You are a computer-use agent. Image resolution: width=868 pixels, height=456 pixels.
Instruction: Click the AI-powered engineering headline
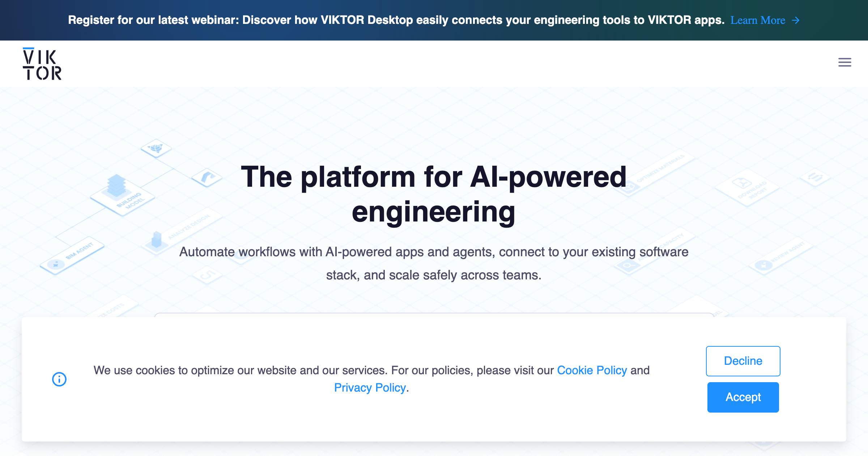point(434,194)
